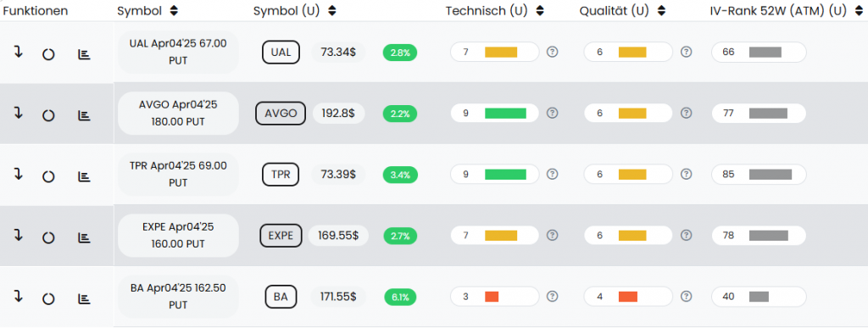Screen dimensions: 868x328
Task: Sort by the Symbol column arrows
Action: [174, 10]
